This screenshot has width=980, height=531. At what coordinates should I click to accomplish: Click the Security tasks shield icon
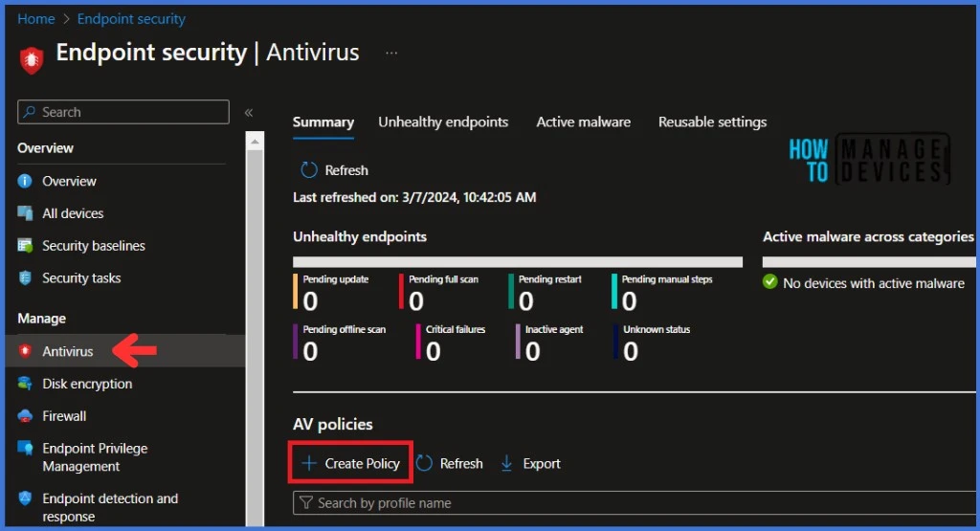tap(25, 278)
